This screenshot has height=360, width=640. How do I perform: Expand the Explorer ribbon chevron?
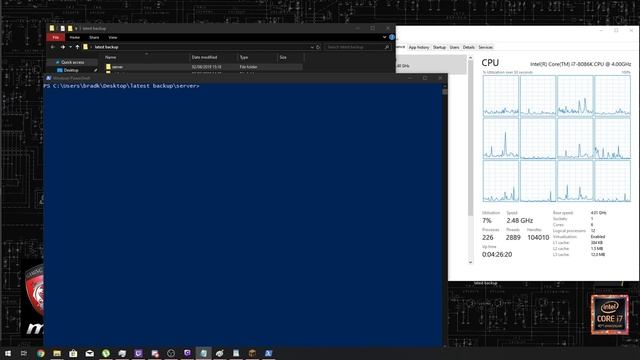384,37
